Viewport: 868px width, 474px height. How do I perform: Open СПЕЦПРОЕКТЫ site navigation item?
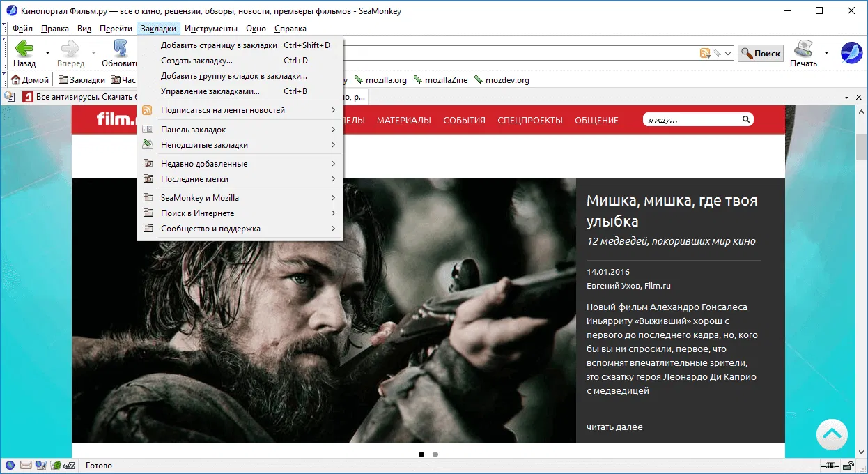click(x=530, y=121)
